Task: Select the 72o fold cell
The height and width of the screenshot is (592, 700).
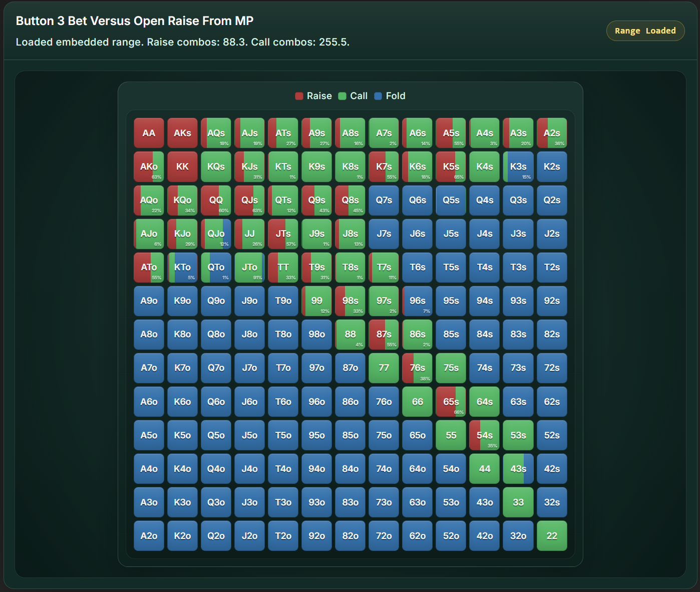Action: (x=384, y=536)
